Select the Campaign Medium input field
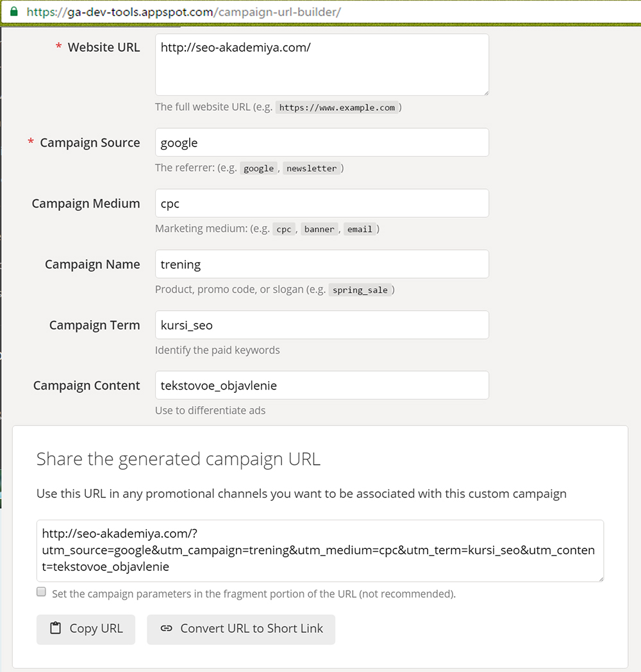 [322, 203]
